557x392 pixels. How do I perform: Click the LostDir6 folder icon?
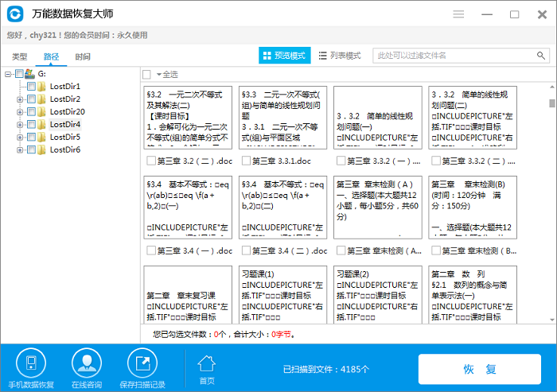[x=41, y=149]
